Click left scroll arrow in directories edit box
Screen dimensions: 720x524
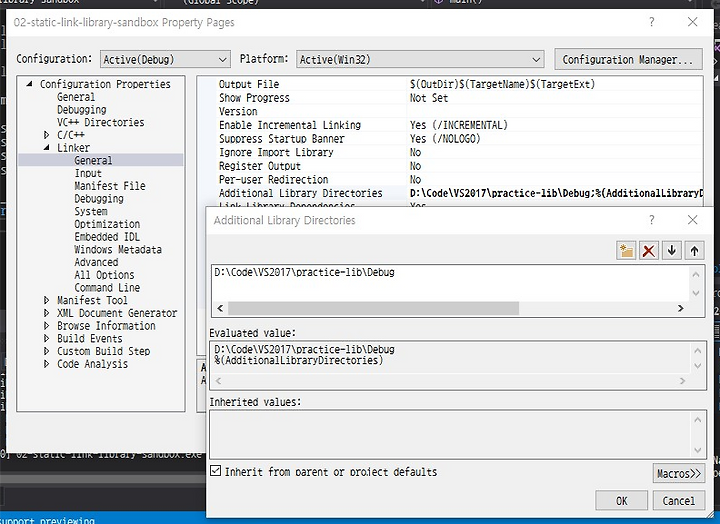click(x=220, y=308)
